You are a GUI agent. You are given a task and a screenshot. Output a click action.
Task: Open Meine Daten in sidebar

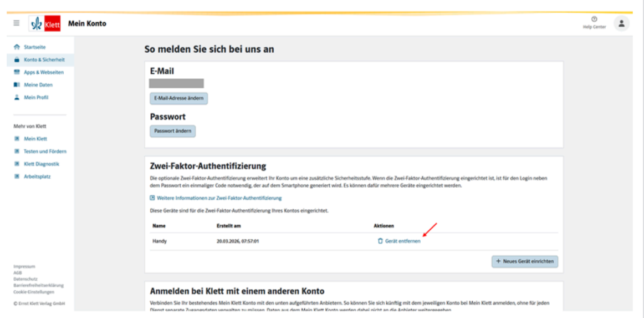coord(38,85)
